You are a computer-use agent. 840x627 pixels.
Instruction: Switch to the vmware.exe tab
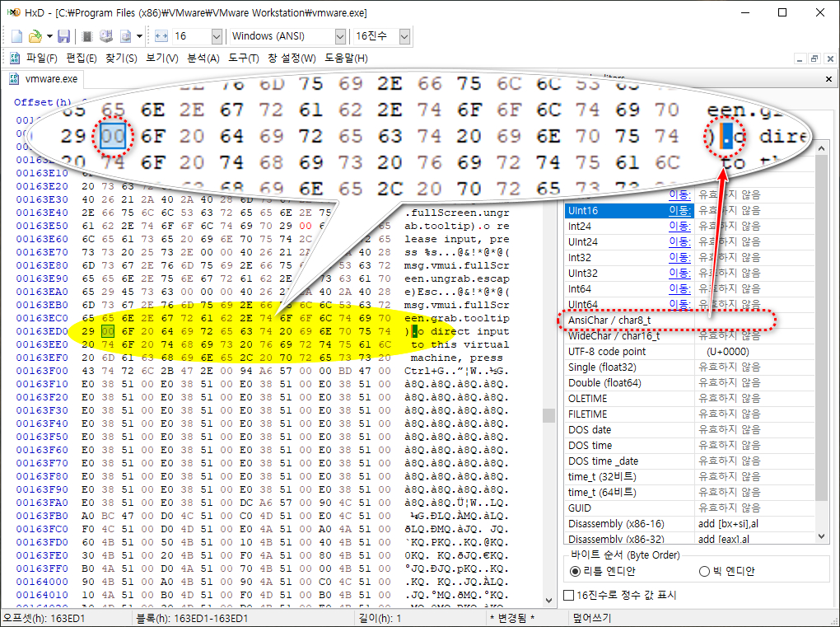pos(44,79)
